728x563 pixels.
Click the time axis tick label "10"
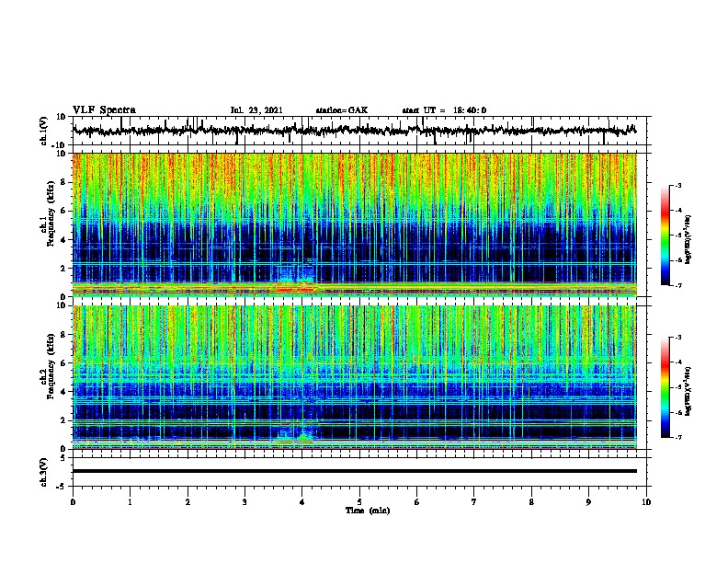click(646, 501)
